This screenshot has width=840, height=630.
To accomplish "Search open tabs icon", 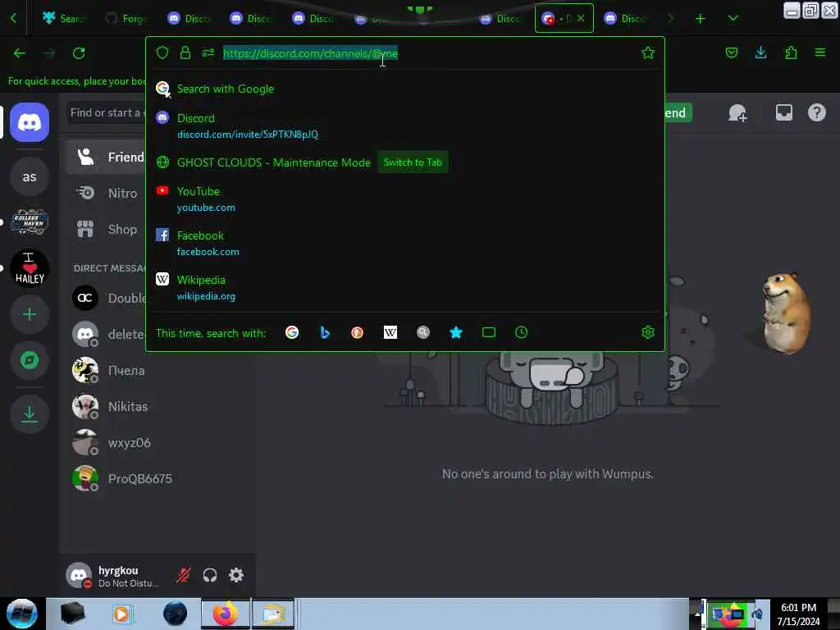I will coord(489,333).
